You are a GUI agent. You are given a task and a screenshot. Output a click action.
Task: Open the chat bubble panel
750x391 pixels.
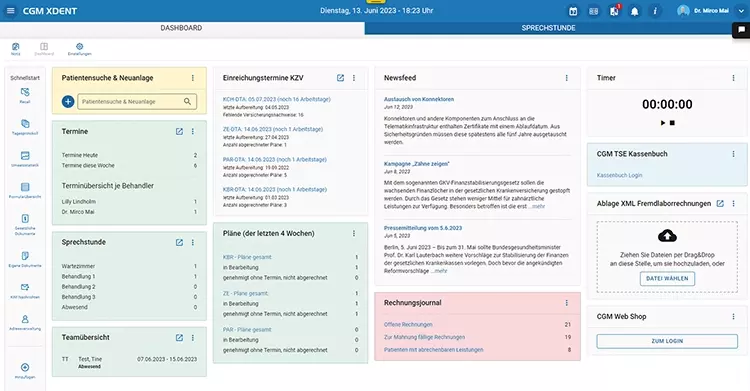(x=741, y=30)
